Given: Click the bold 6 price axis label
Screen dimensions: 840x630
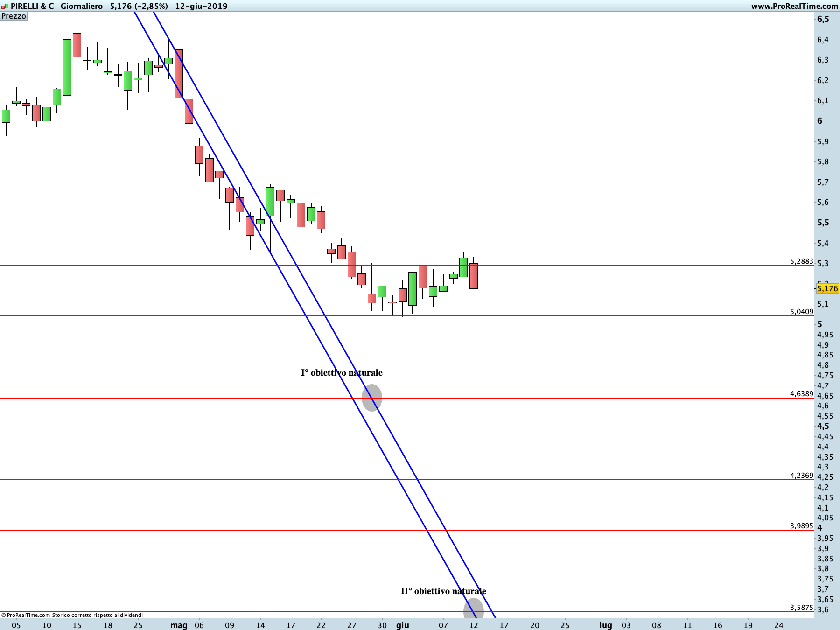Looking at the screenshot, I should [820, 121].
